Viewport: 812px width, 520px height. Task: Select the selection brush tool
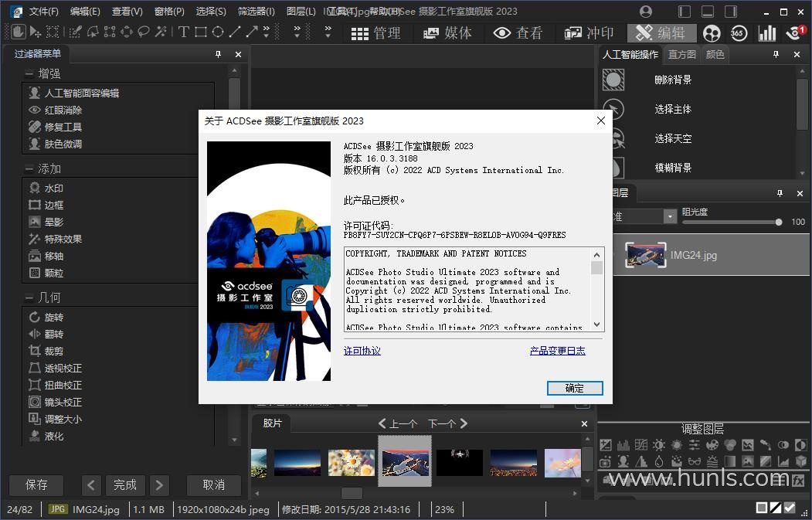click(x=75, y=32)
